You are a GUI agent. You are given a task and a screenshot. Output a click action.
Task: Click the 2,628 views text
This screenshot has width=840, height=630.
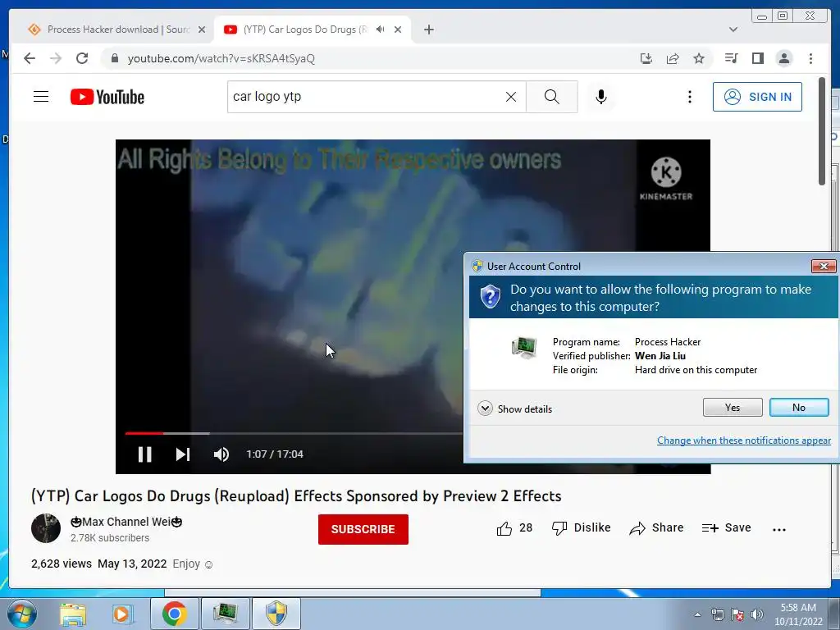pos(62,564)
